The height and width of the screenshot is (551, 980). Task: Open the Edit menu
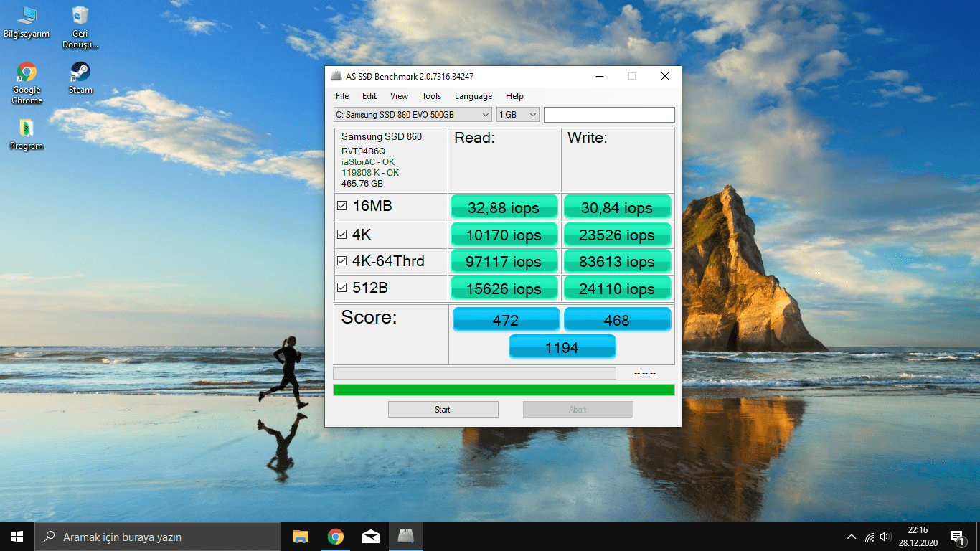pos(369,96)
